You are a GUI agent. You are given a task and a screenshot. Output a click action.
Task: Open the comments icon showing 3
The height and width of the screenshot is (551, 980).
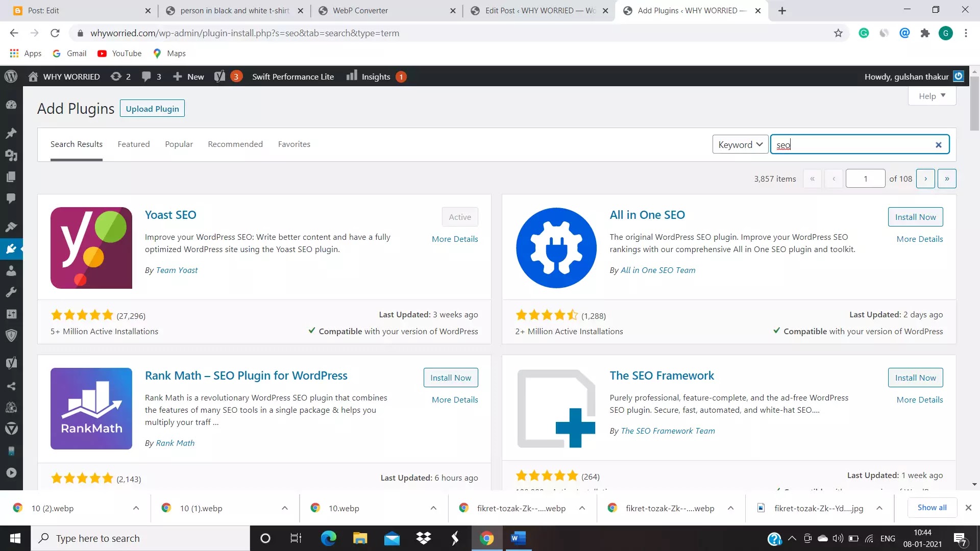pos(151,77)
